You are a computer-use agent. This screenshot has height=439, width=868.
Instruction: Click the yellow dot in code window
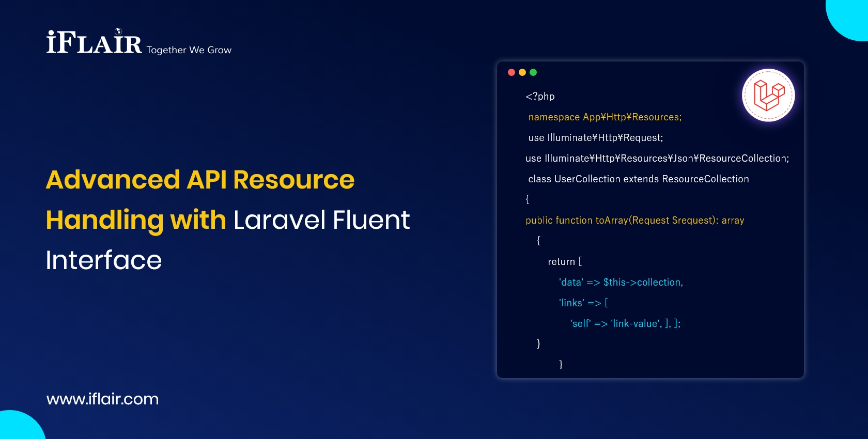pos(522,72)
